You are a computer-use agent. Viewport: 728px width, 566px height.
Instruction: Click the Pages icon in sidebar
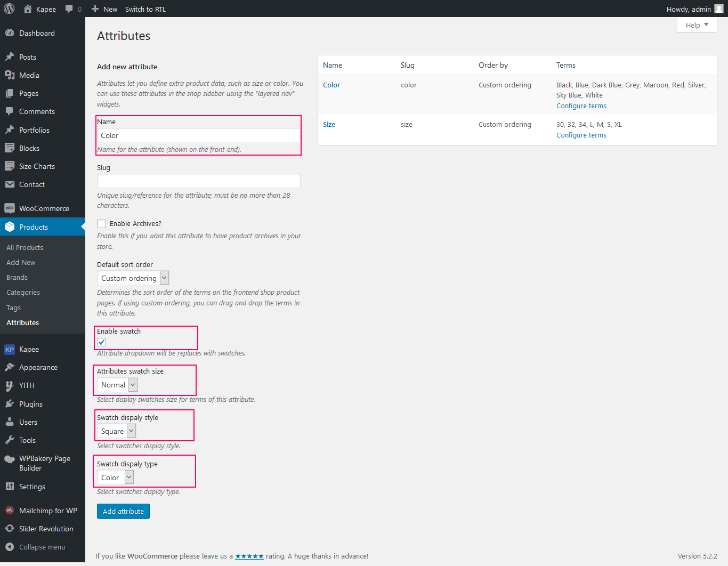point(10,93)
